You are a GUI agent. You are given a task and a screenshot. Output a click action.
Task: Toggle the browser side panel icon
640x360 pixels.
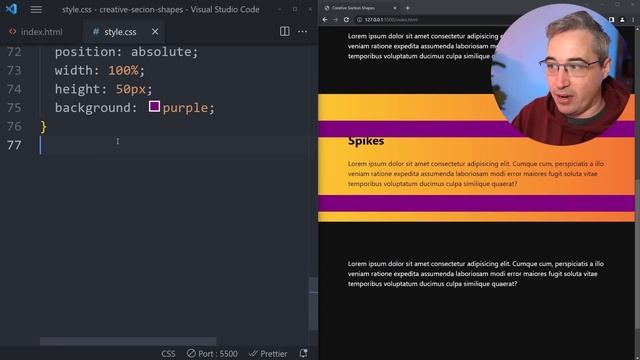tap(611, 20)
